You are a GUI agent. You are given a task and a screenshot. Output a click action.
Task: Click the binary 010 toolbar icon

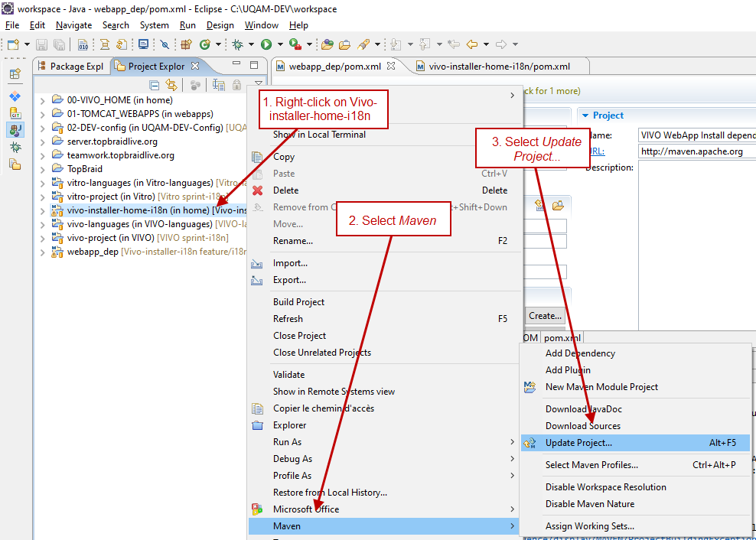click(x=83, y=44)
